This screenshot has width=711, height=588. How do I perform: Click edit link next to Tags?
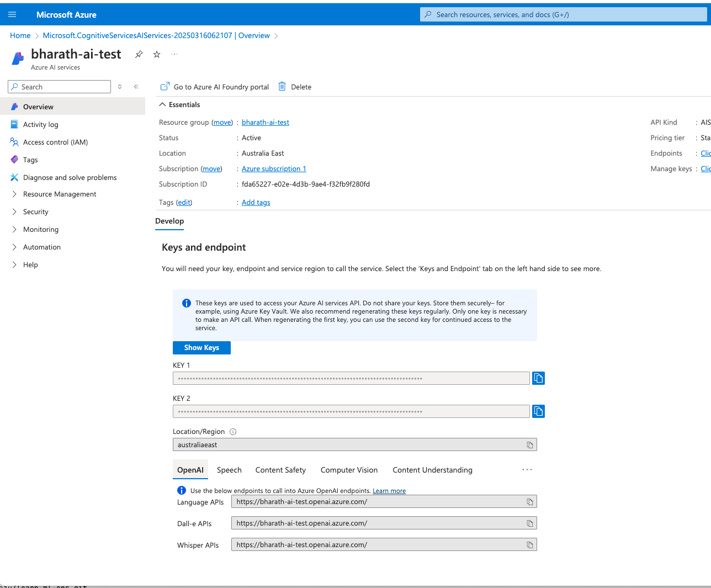(184, 203)
